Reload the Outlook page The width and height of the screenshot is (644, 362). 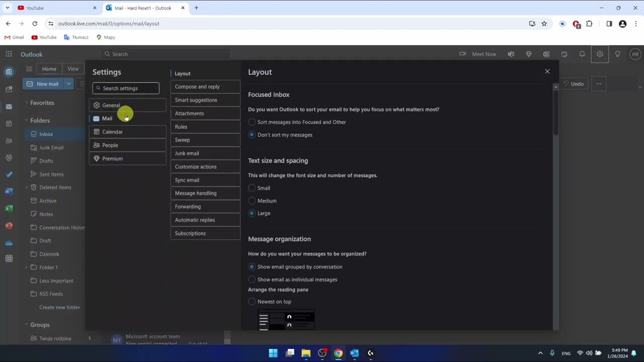35,24
